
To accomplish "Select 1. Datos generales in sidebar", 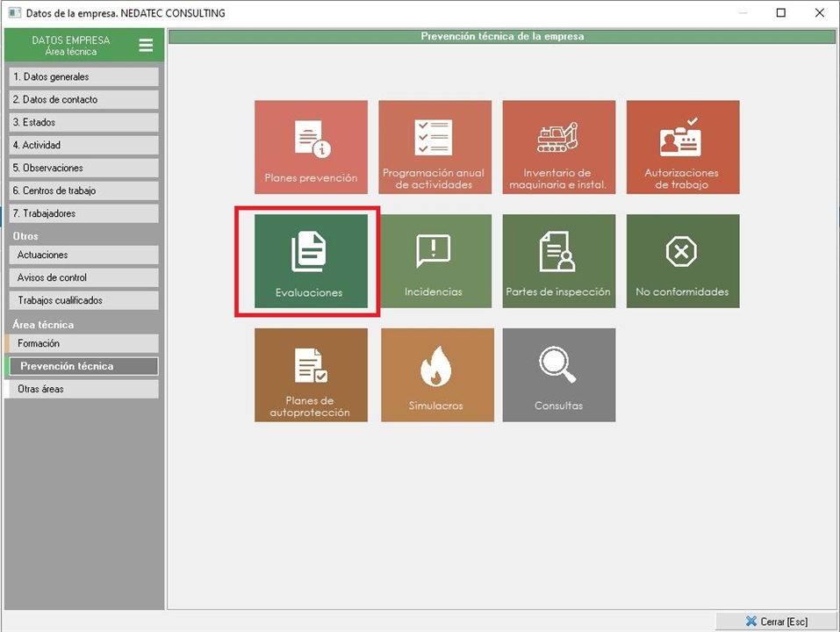I will [83, 77].
